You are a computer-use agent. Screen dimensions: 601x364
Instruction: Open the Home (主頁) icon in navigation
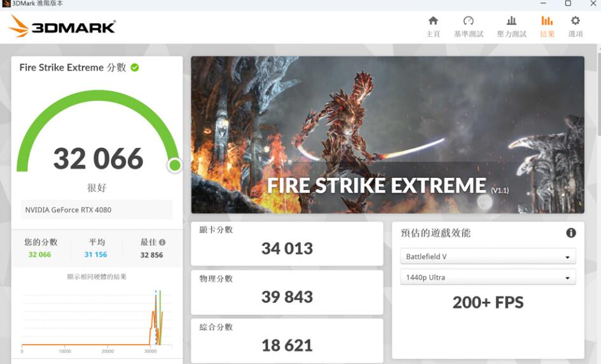pos(433,21)
